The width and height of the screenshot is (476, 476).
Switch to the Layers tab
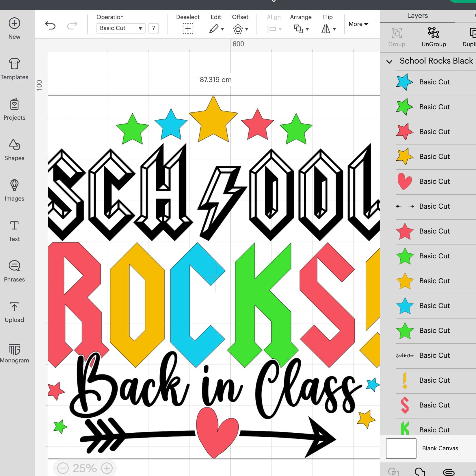417,15
